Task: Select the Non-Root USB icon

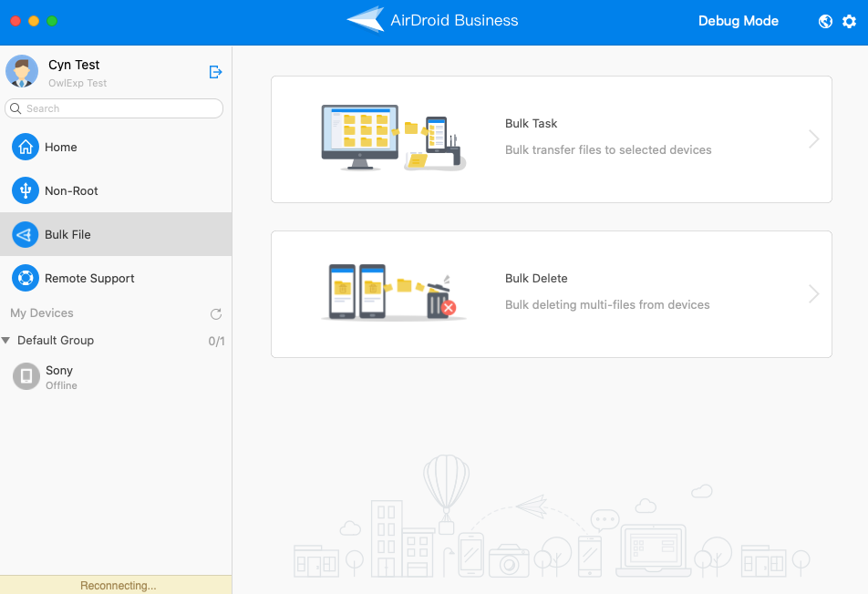Action: [26, 190]
